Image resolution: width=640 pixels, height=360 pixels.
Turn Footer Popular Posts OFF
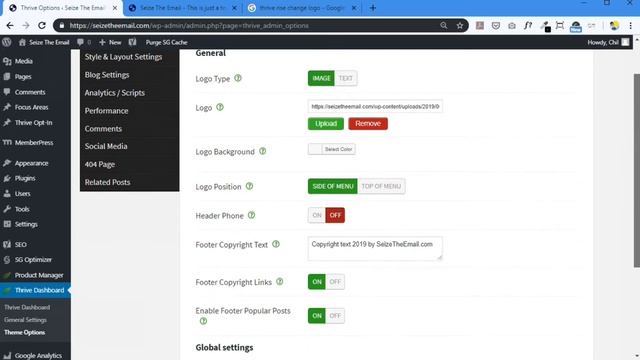(335, 316)
